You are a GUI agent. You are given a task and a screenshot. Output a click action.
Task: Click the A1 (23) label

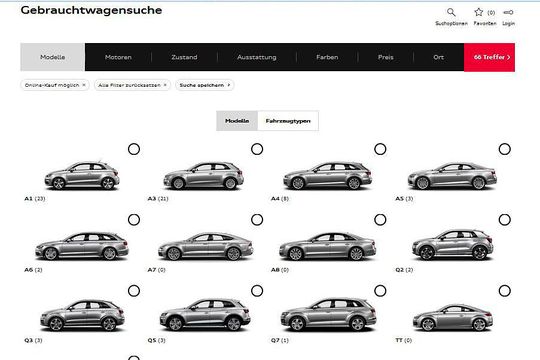[x=35, y=199]
